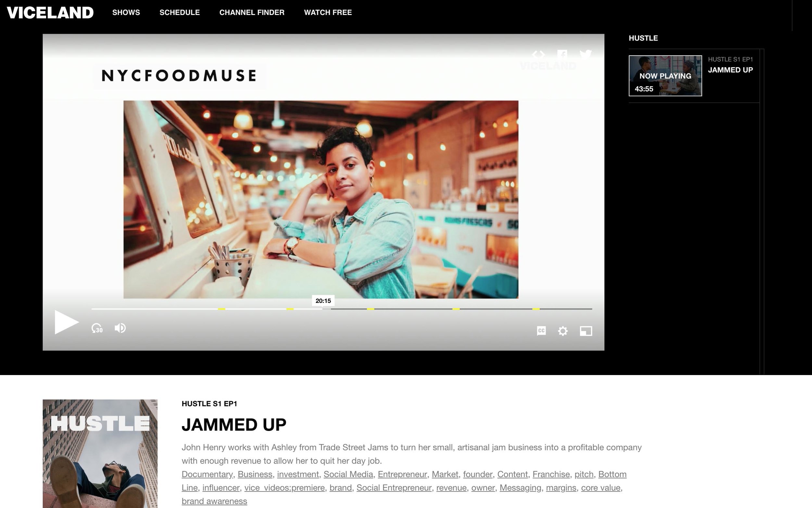Open the Market tag link
This screenshot has width=812, height=508.
tap(445, 474)
